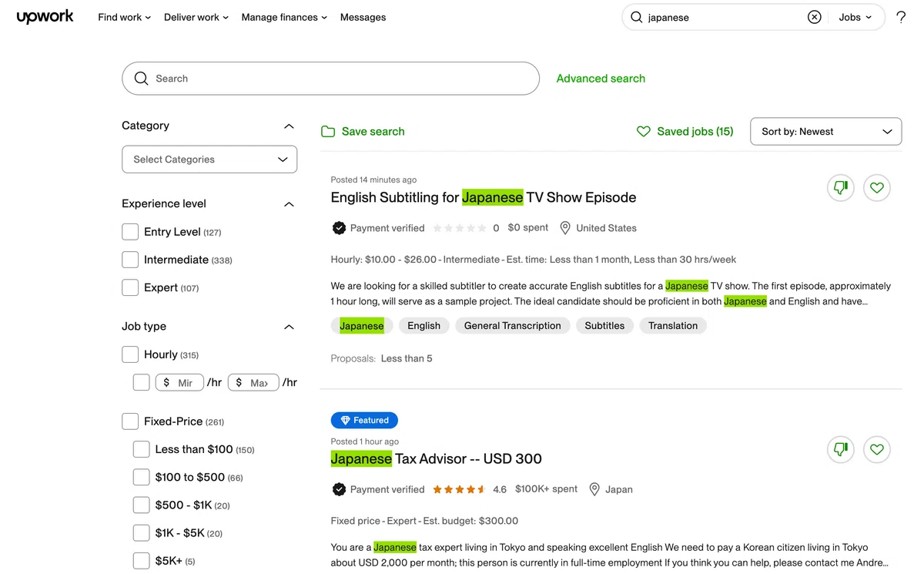Click the Upwork logo
This screenshot has height=574, width=924.
point(45,17)
